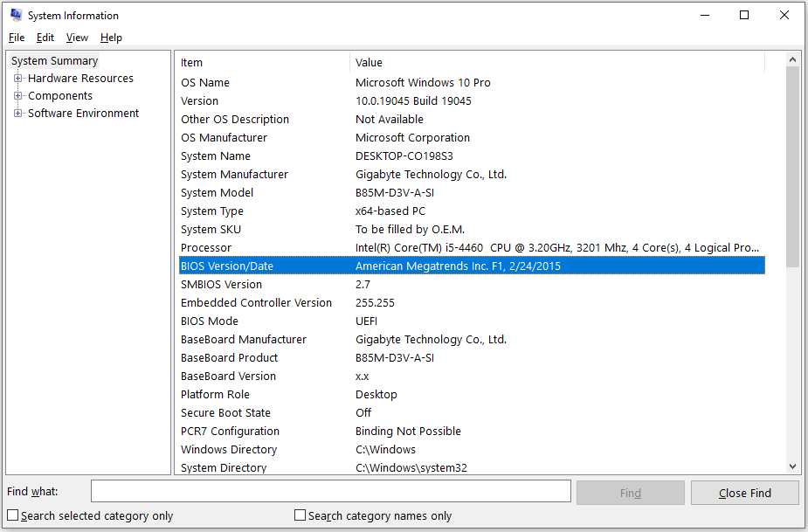
Task: Select the BaseBoard Product row
Action: tap(472, 358)
